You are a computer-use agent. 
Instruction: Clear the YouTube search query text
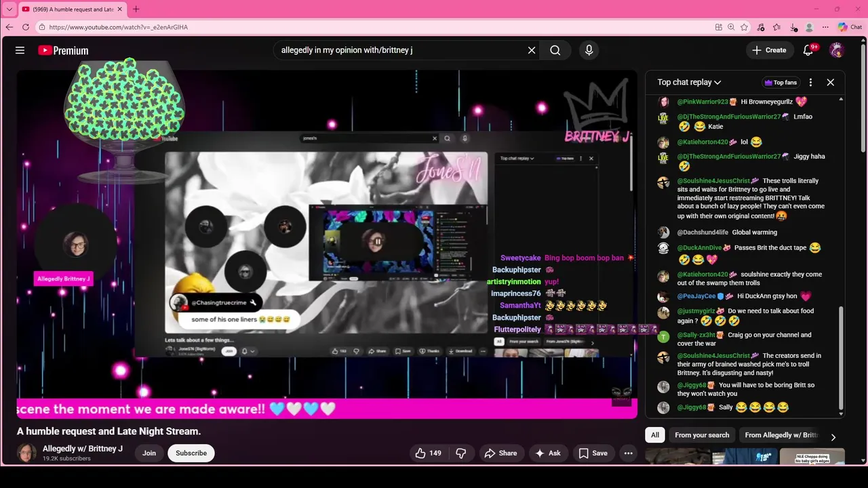tap(532, 50)
